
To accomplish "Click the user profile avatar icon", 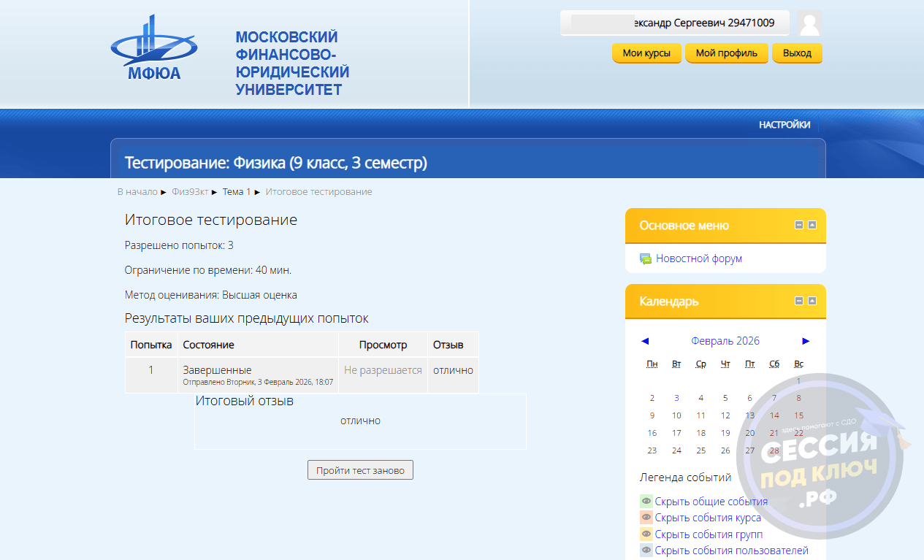I will [x=809, y=23].
